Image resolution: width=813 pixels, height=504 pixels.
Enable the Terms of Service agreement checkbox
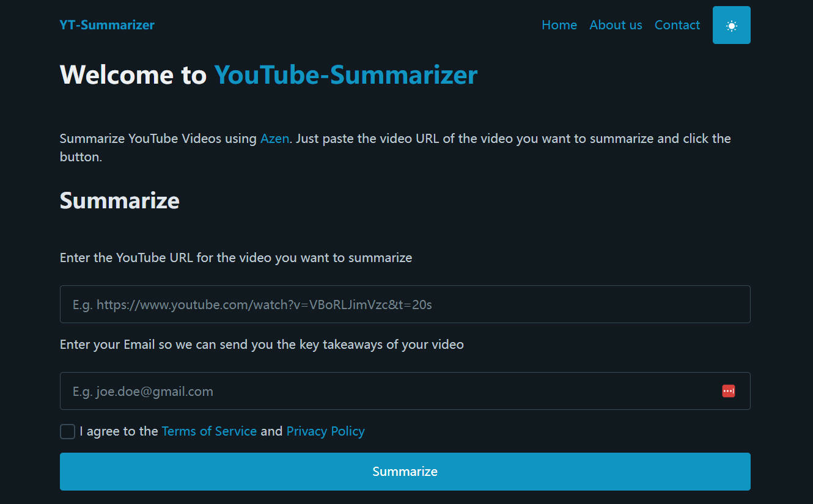click(x=67, y=431)
